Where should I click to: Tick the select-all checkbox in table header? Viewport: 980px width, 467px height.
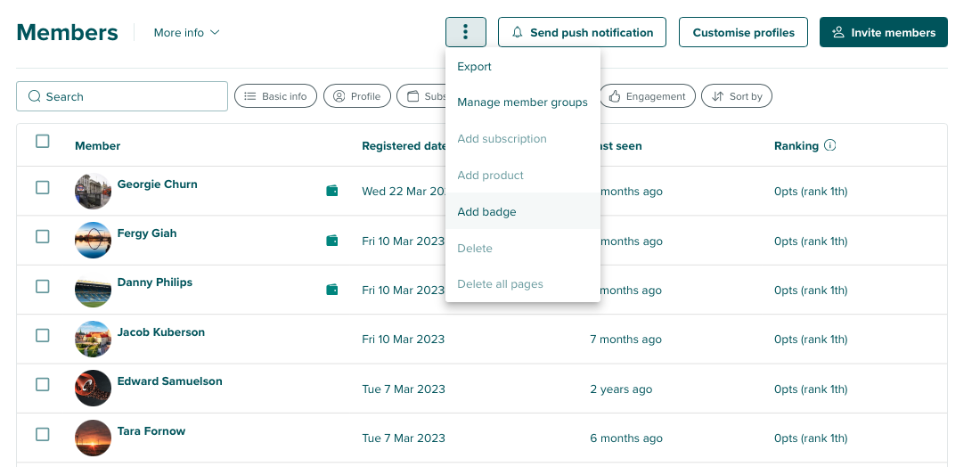[43, 141]
